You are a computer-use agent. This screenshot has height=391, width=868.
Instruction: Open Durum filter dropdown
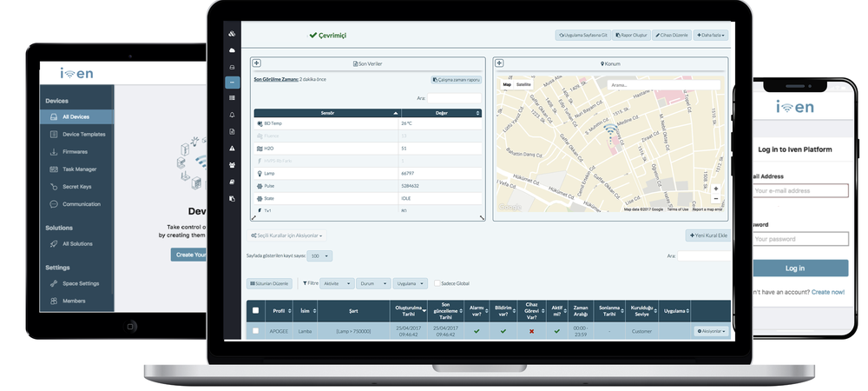[x=373, y=283]
